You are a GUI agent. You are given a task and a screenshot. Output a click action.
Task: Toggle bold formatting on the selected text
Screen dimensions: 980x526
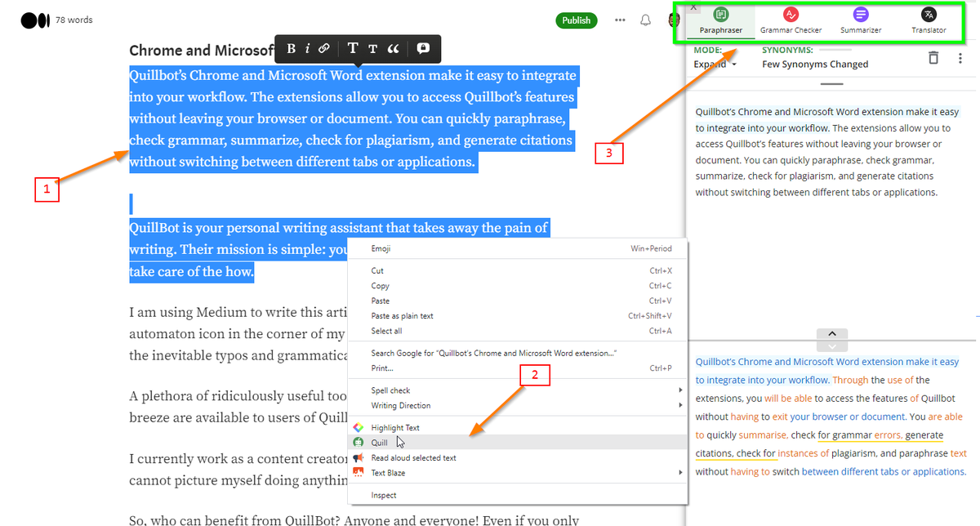(x=291, y=48)
